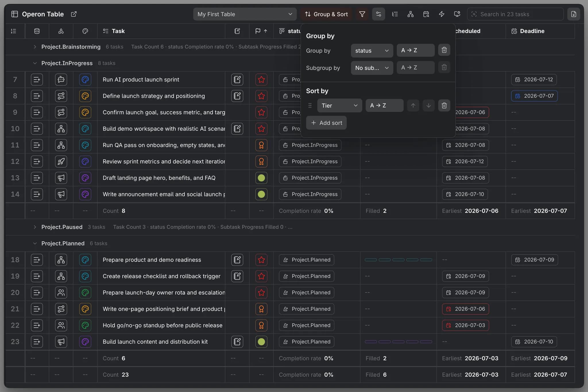Image resolution: width=588 pixels, height=392 pixels.
Task: Click orange medal priority in row 21
Action: (261, 309)
